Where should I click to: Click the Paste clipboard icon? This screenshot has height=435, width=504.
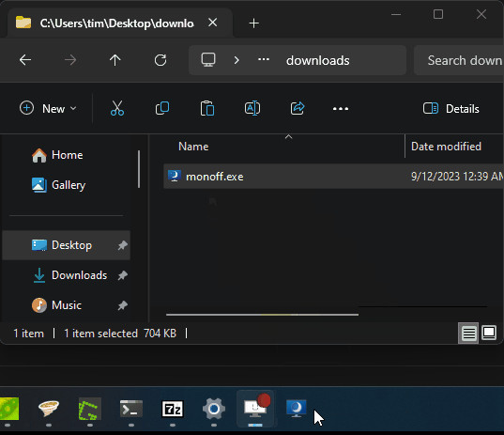pyautogui.click(x=207, y=108)
